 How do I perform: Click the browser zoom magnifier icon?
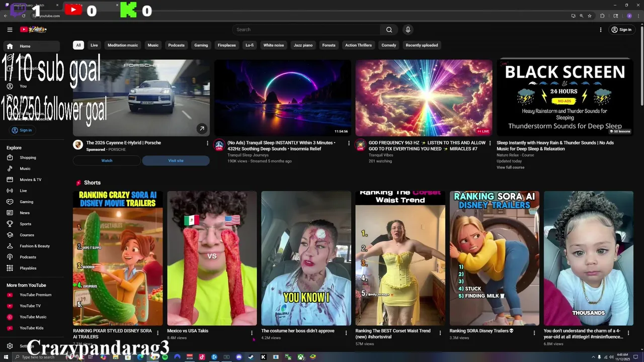pos(582,16)
